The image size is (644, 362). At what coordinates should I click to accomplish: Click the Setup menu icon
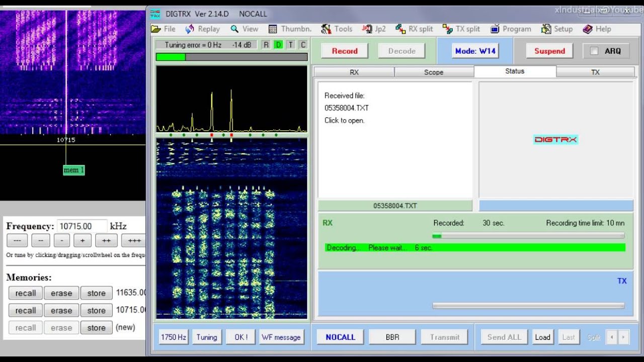546,29
